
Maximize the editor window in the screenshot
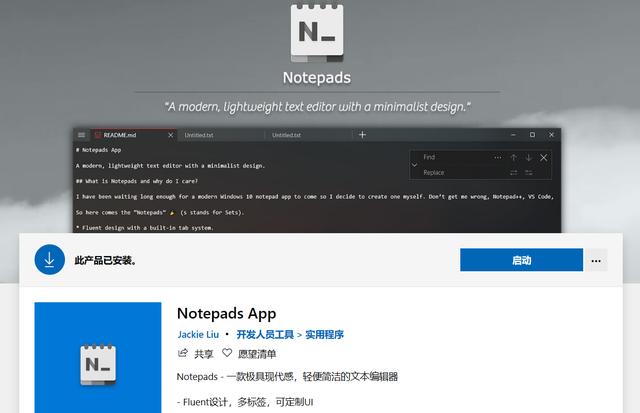click(x=532, y=135)
